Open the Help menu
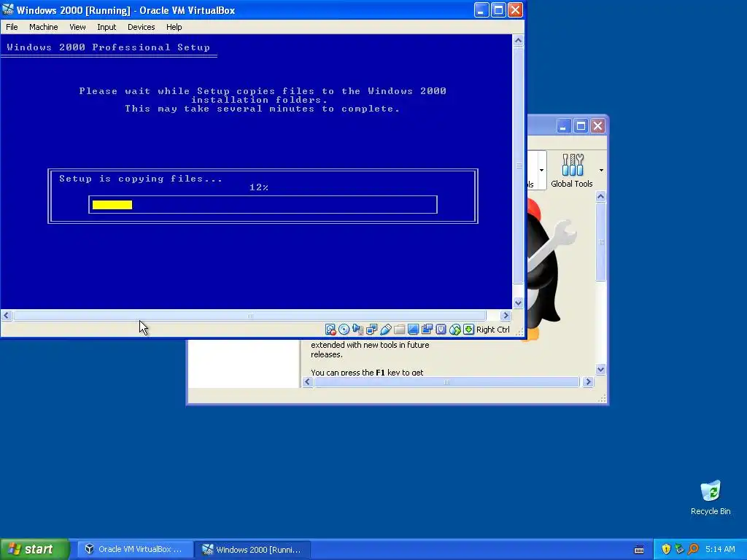Viewport: 747px width, 560px height. (x=174, y=27)
